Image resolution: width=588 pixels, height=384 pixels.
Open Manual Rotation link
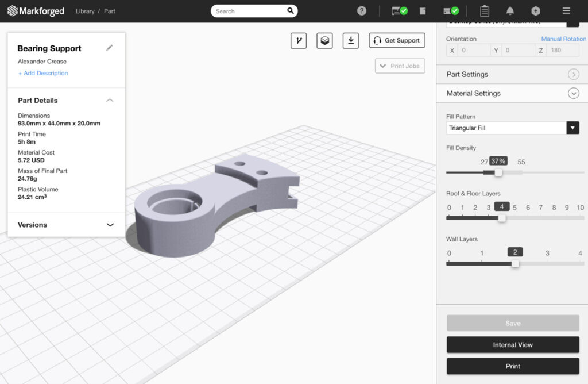564,39
